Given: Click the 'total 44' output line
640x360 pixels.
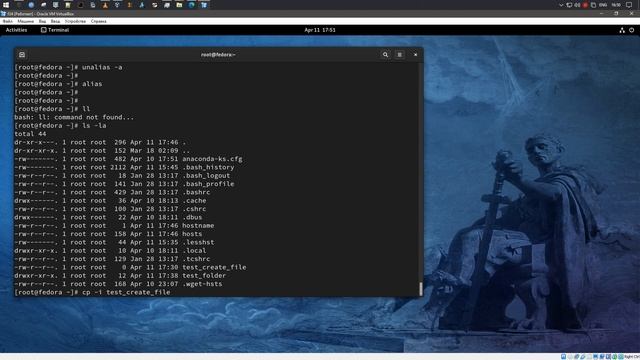Looking at the screenshot, I should pyautogui.click(x=30, y=134).
